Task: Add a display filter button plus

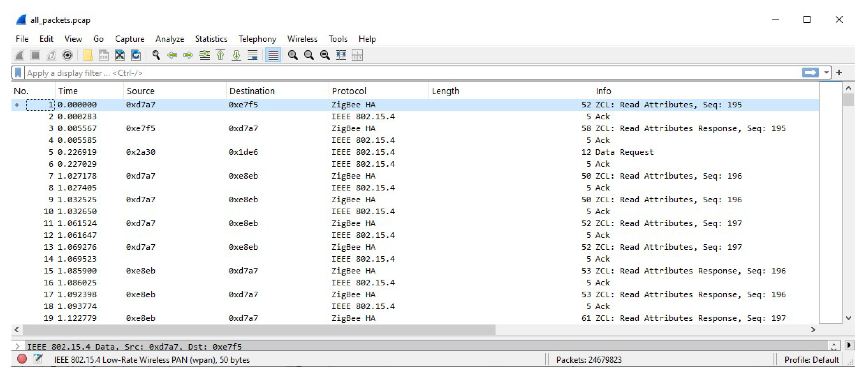Action: [839, 73]
